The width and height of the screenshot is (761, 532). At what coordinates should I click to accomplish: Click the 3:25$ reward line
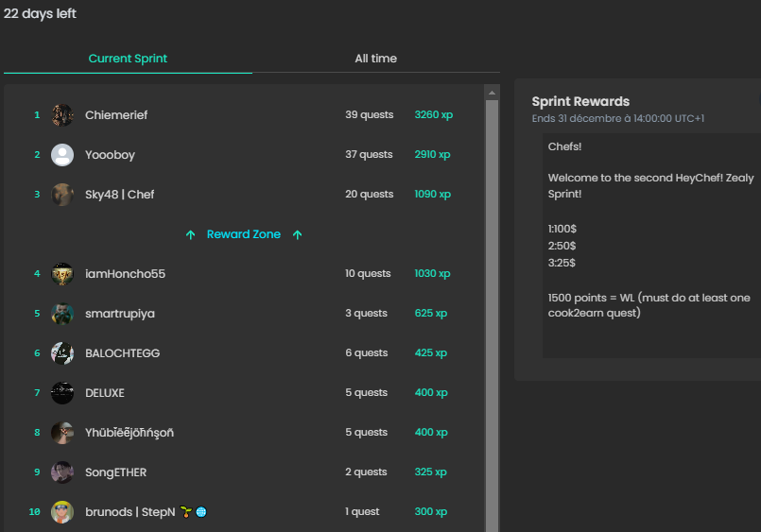click(562, 263)
